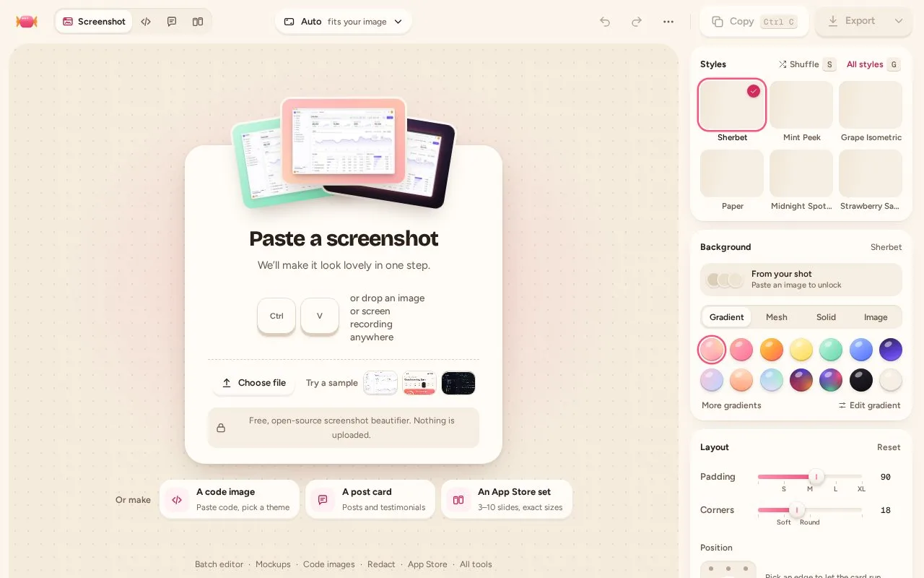Screen dimensions: 924x578
Task: Click the Copy button
Action: [x=754, y=22]
